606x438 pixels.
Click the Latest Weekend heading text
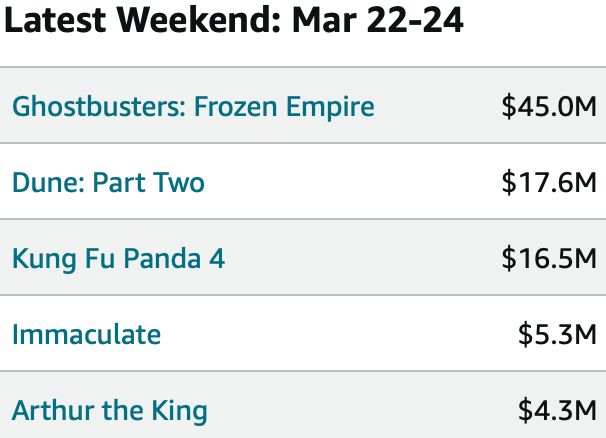tap(142, 20)
